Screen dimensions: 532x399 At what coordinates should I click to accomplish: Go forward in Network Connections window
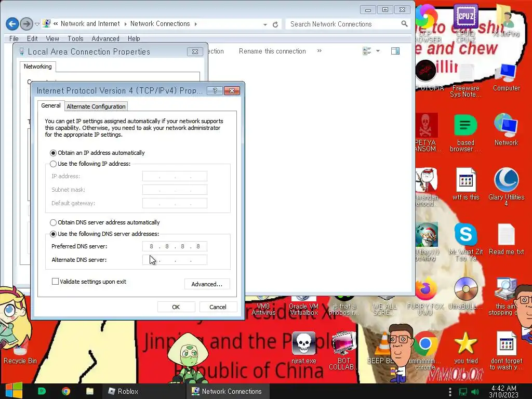pyautogui.click(x=26, y=24)
